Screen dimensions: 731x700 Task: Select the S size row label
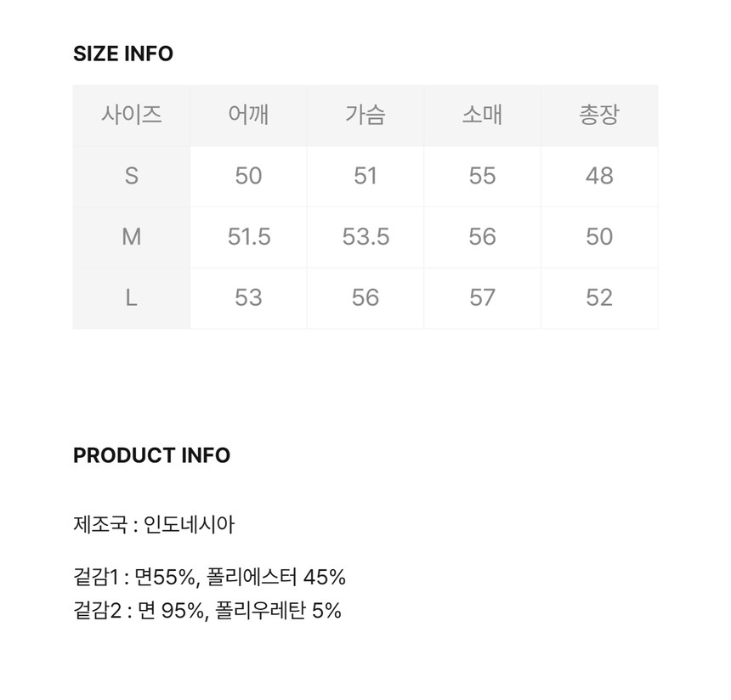pyautogui.click(x=131, y=176)
